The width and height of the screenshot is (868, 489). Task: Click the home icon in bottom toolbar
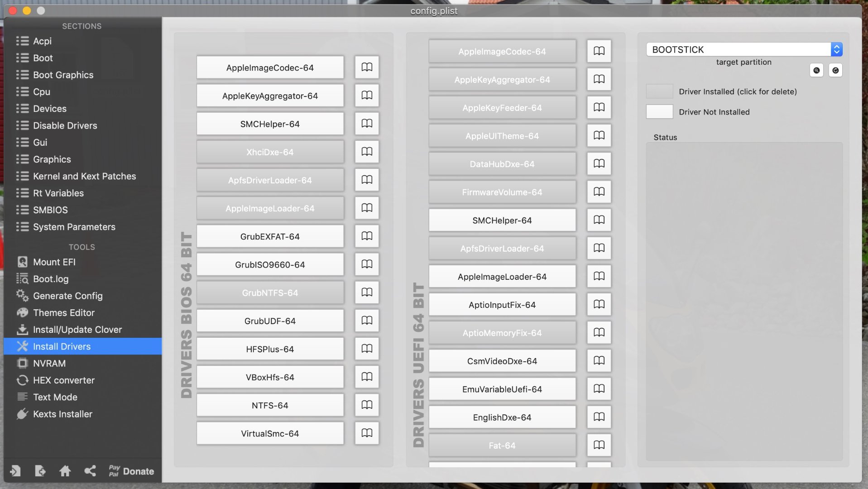(65, 471)
